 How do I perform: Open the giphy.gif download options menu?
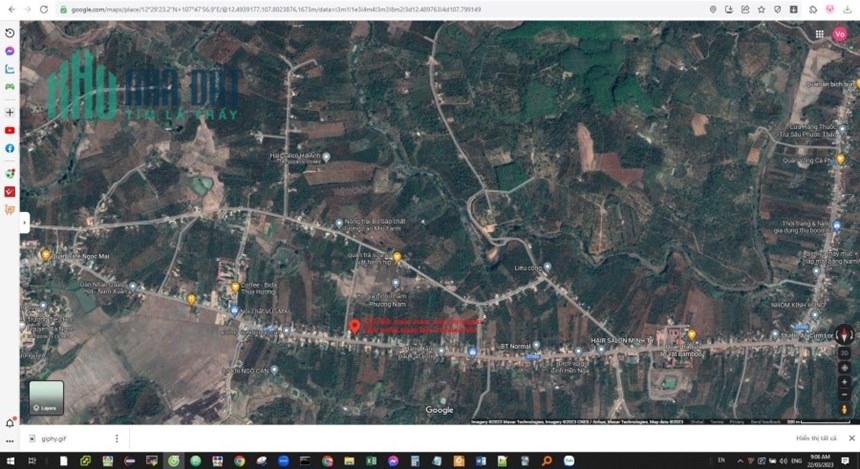116,438
